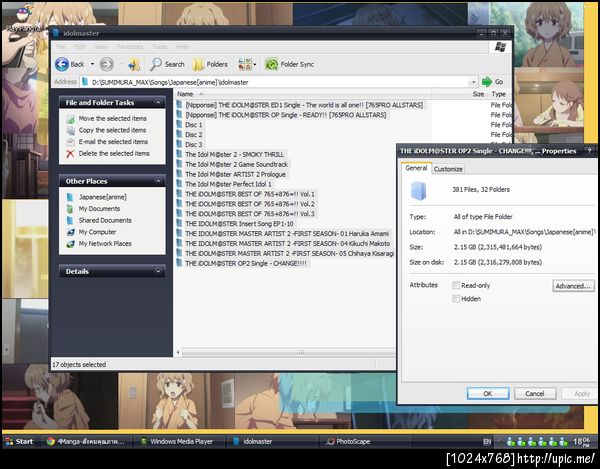Toggle the Hidden attribute checkbox
Screen dimensions: 600x469
[456, 299]
